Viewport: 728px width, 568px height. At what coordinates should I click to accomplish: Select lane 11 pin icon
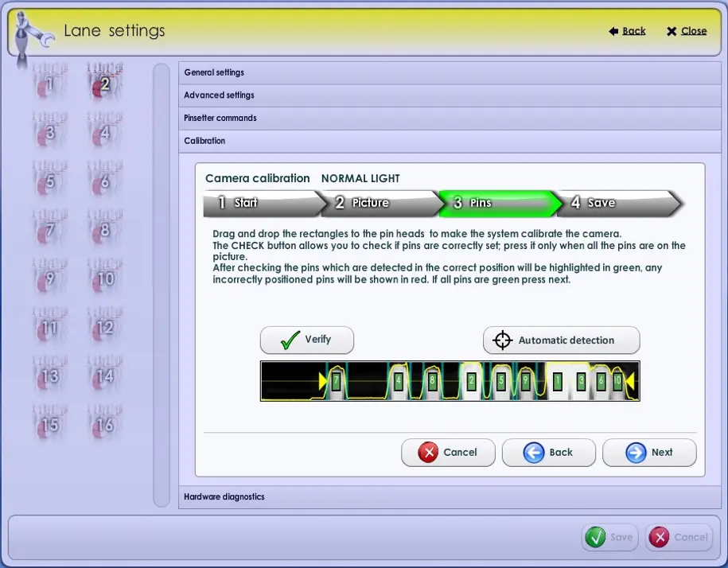coord(49,326)
